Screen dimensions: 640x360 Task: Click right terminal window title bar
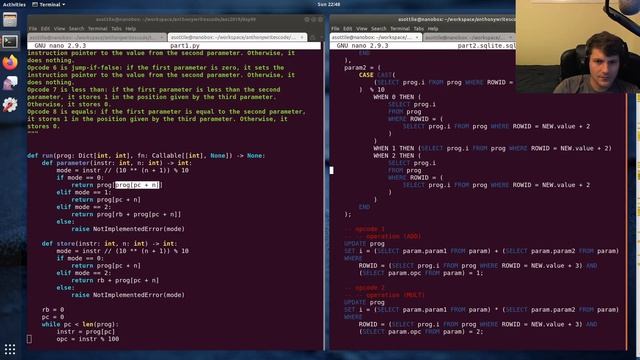422,19
